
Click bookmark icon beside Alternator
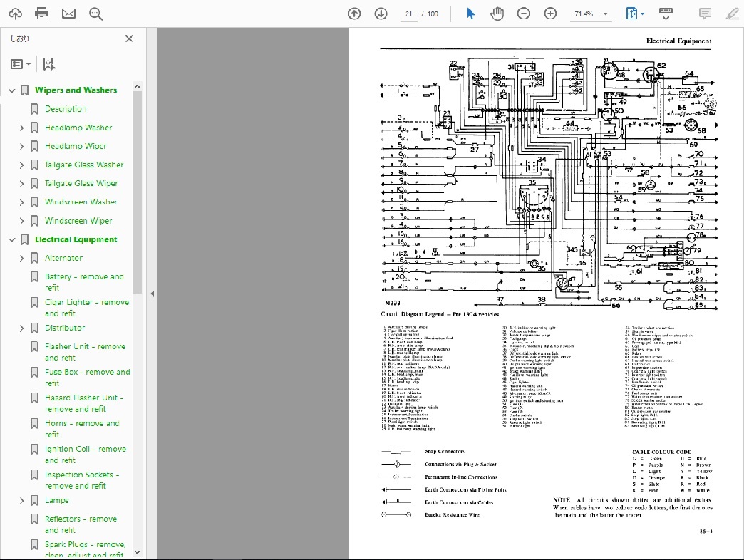point(34,258)
